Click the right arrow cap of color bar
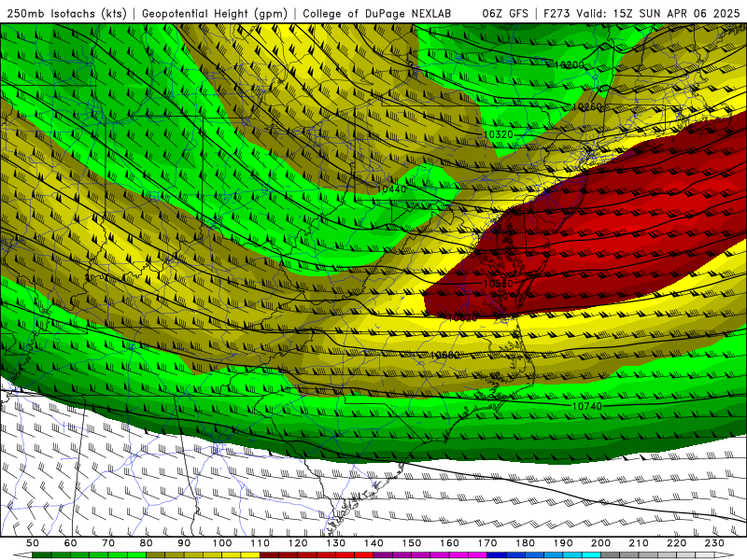Viewport: 747px width, 560px height. (725, 555)
